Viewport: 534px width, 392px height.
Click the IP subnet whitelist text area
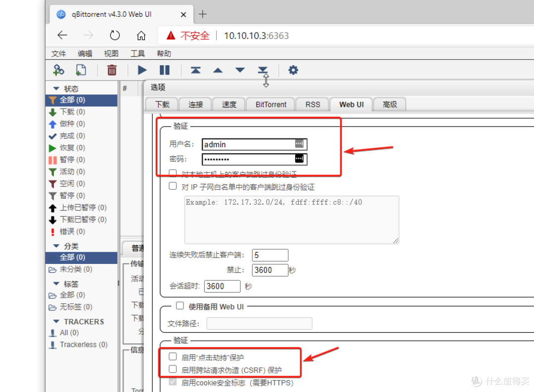click(x=292, y=219)
